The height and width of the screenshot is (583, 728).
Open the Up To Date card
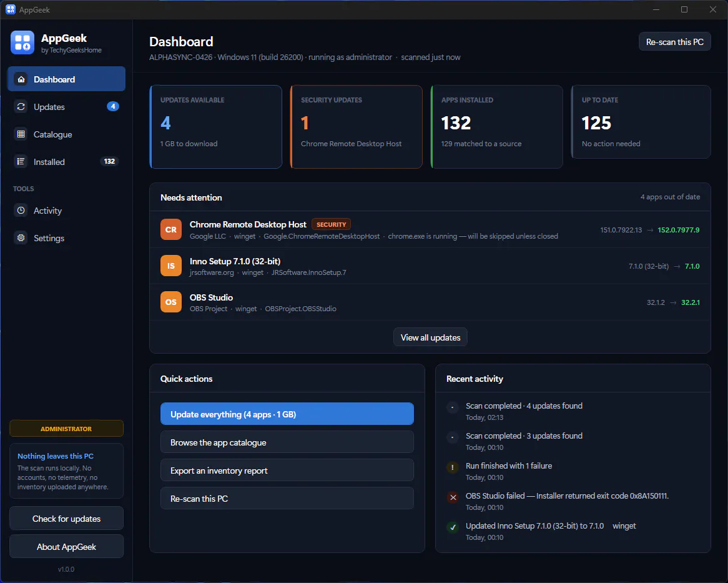tap(641, 122)
